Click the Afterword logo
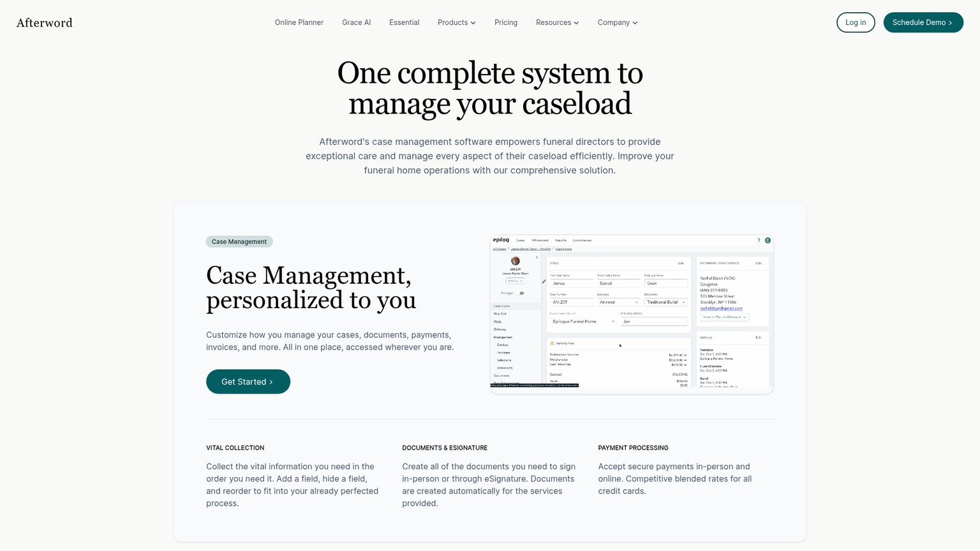Viewport: 980px width, 551px height. point(45,23)
